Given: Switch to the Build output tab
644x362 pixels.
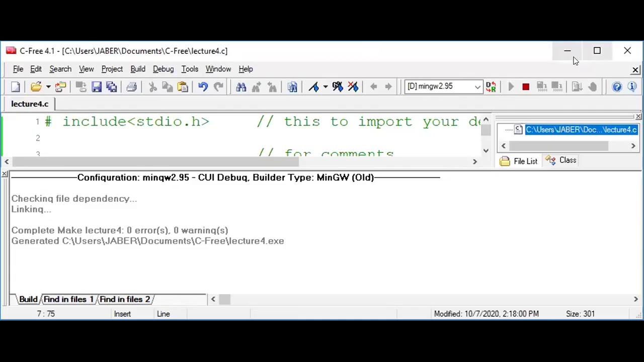Looking at the screenshot, I should click(x=28, y=299).
